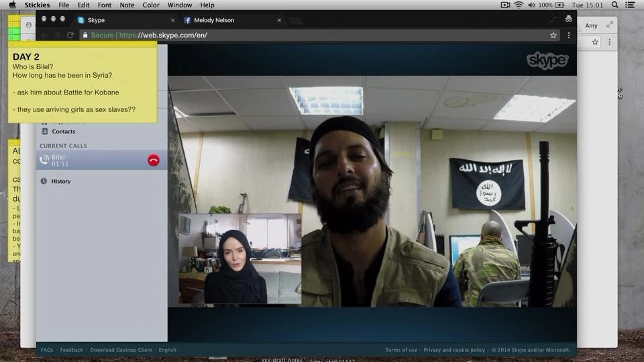
Task: Click Download Desktop Client link
Action: 121,350
